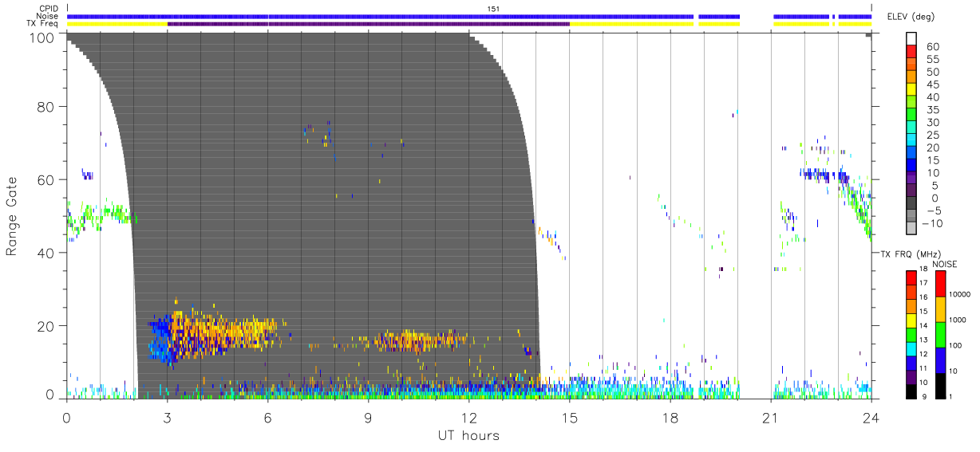This screenshot has width=980, height=452.
Task: Click x-axis tick label '18'
Action: (x=670, y=418)
